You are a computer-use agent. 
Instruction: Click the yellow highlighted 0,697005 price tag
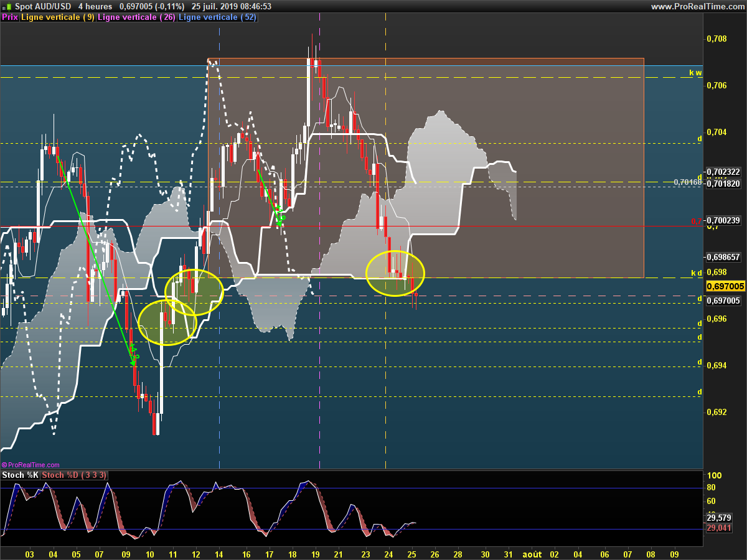[x=725, y=286]
